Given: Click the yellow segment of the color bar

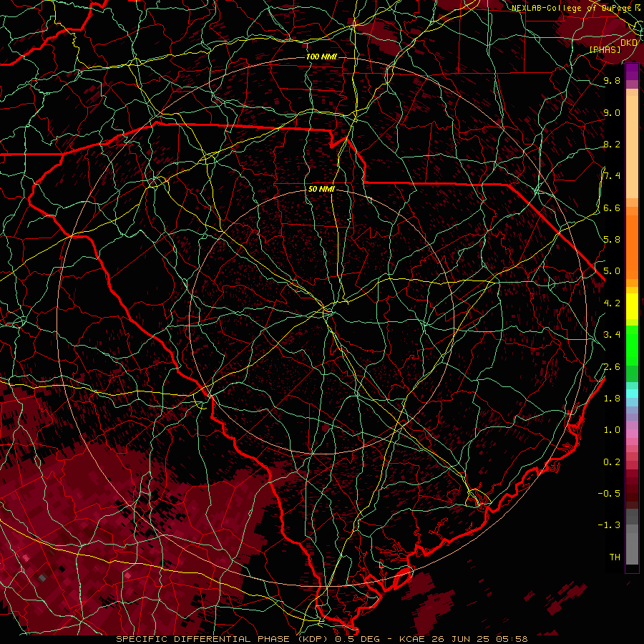Looking at the screenshot, I should (x=632, y=306).
